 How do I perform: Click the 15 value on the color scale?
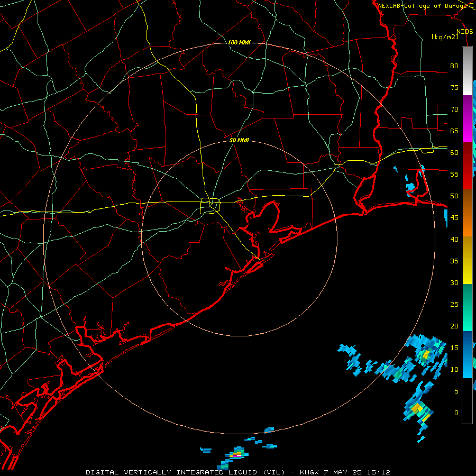click(x=454, y=347)
